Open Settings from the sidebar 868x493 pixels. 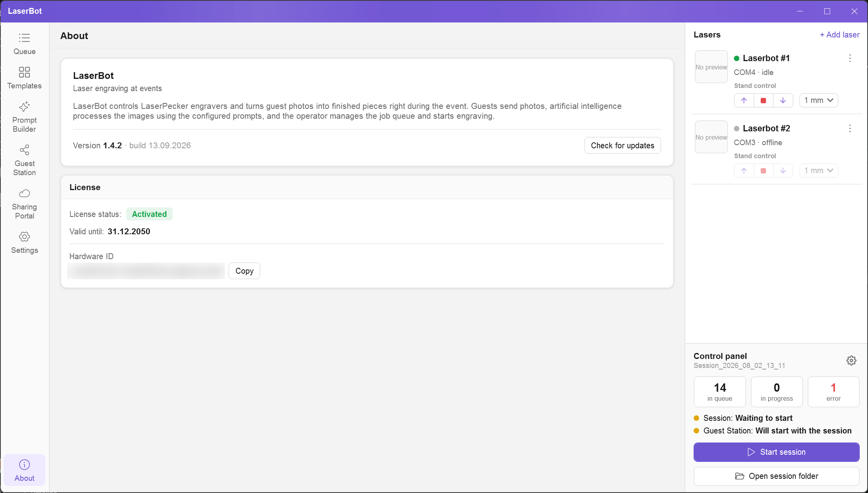pos(24,243)
